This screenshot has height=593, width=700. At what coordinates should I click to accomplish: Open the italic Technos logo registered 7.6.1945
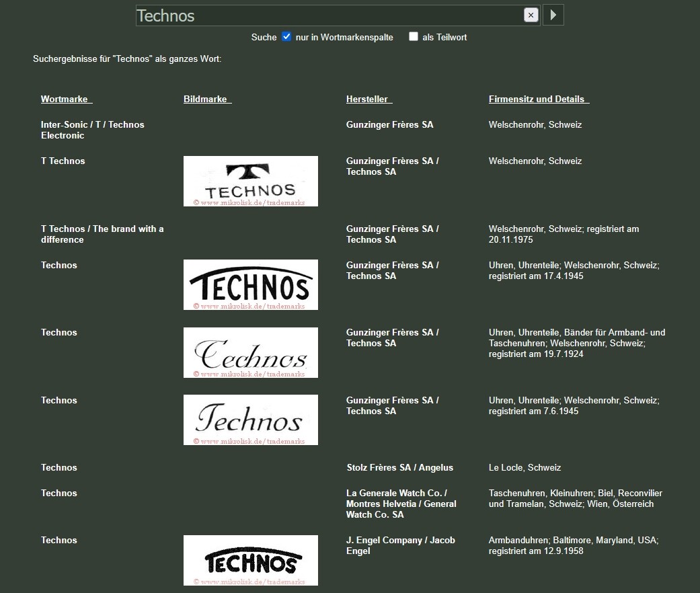pos(250,420)
